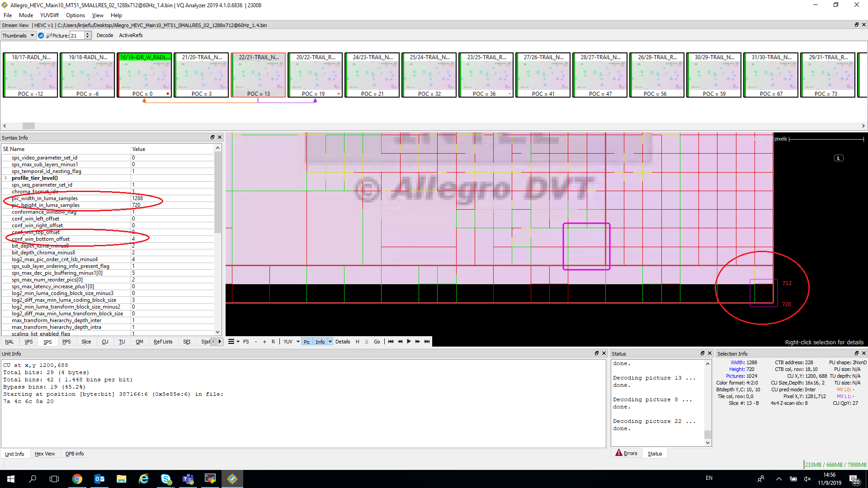Viewport: 868px width, 488px height.
Task: Select the Pic view icon in viewer toolbar
Action: (307, 342)
